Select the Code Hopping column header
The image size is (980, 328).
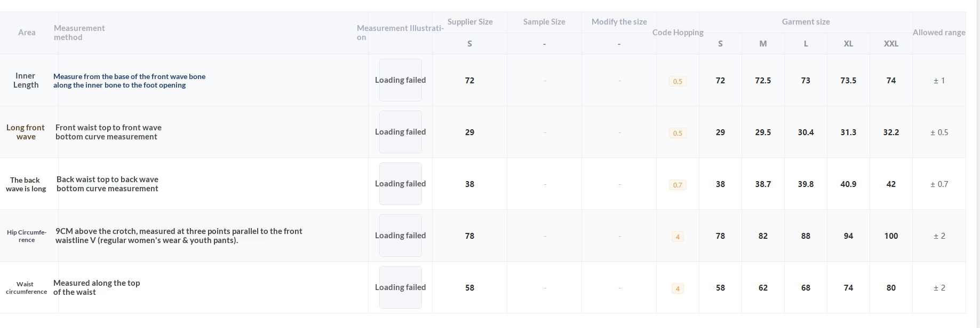coord(678,33)
